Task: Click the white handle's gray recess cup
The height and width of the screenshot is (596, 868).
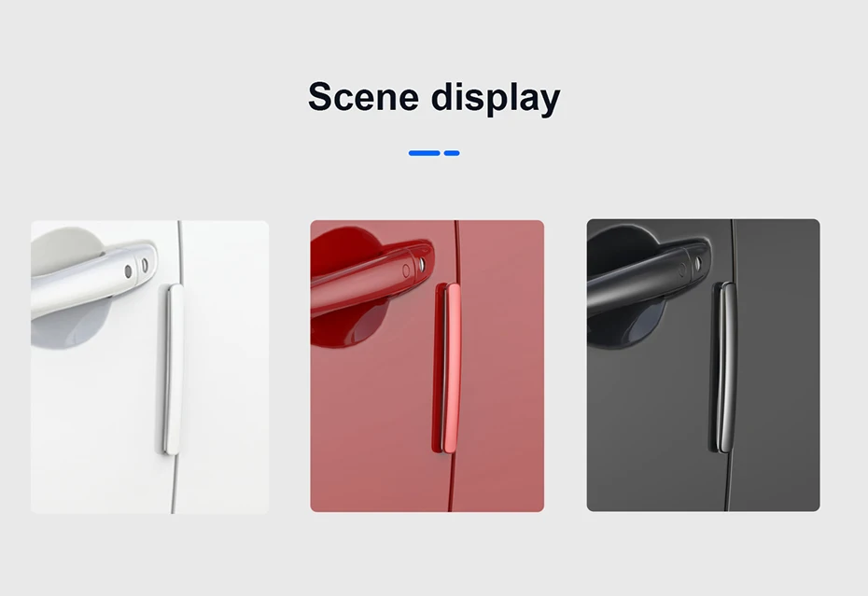Action: (x=67, y=288)
